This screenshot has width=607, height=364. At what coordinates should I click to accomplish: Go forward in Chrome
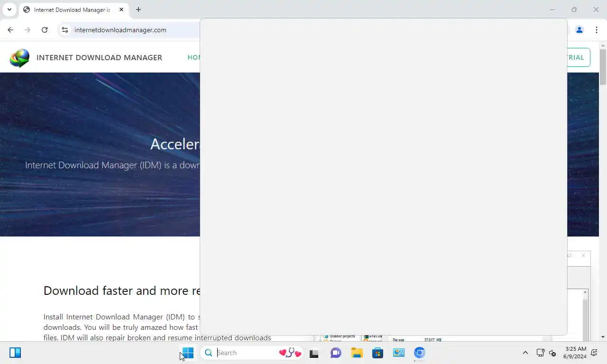coord(28,30)
